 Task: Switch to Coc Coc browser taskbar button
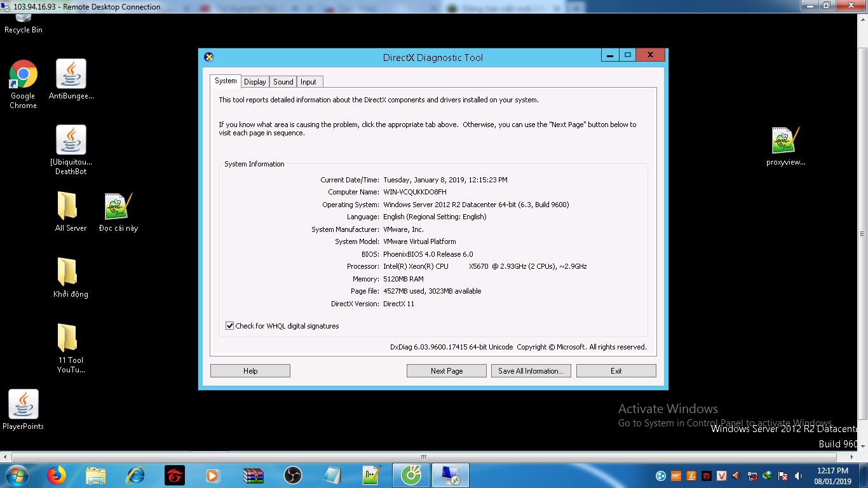[410, 475]
